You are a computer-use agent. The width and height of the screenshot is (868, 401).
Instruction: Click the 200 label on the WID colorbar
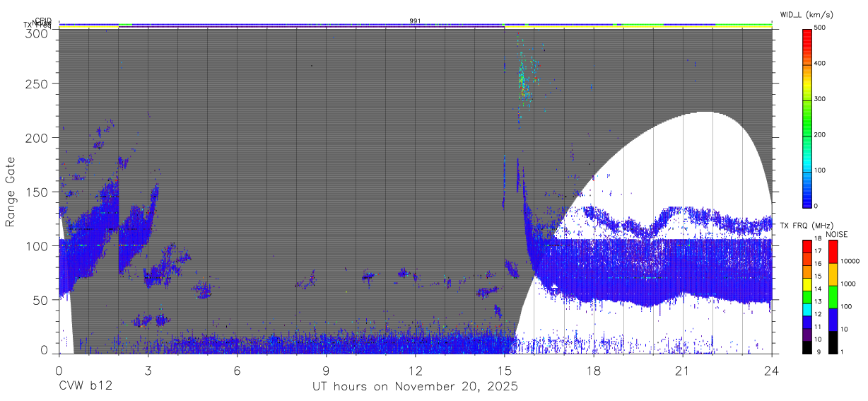[x=821, y=134]
